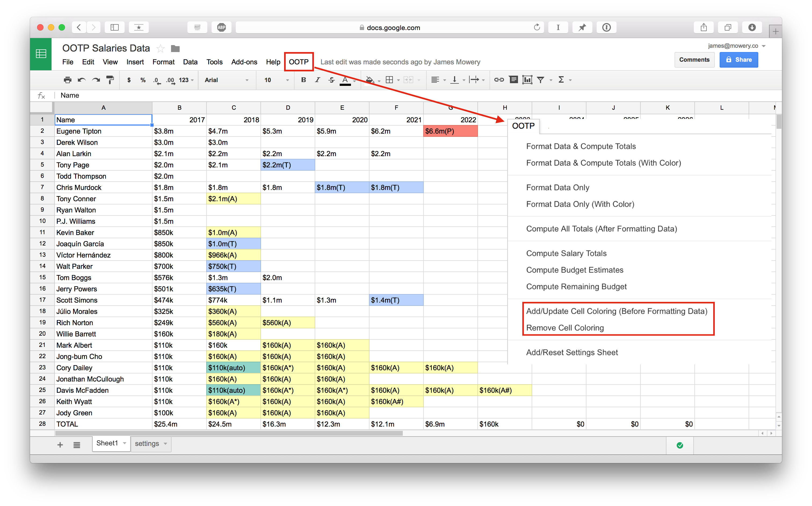Click the add sheet plus button
This screenshot has height=506, width=812.
coord(60,445)
